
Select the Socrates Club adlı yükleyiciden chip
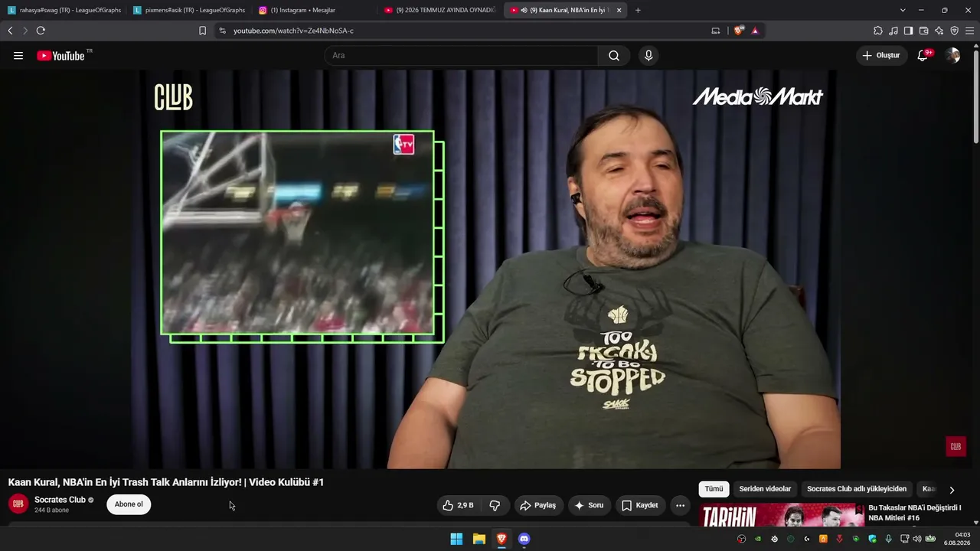[857, 489]
